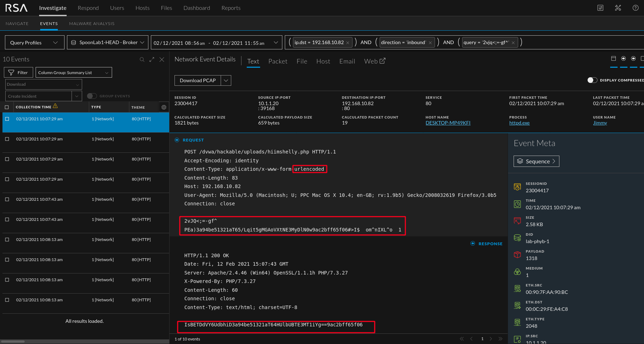This screenshot has width=644, height=344.
Task: Toggle the DISPLAY COMPRESSED switch
Action: (592, 80)
